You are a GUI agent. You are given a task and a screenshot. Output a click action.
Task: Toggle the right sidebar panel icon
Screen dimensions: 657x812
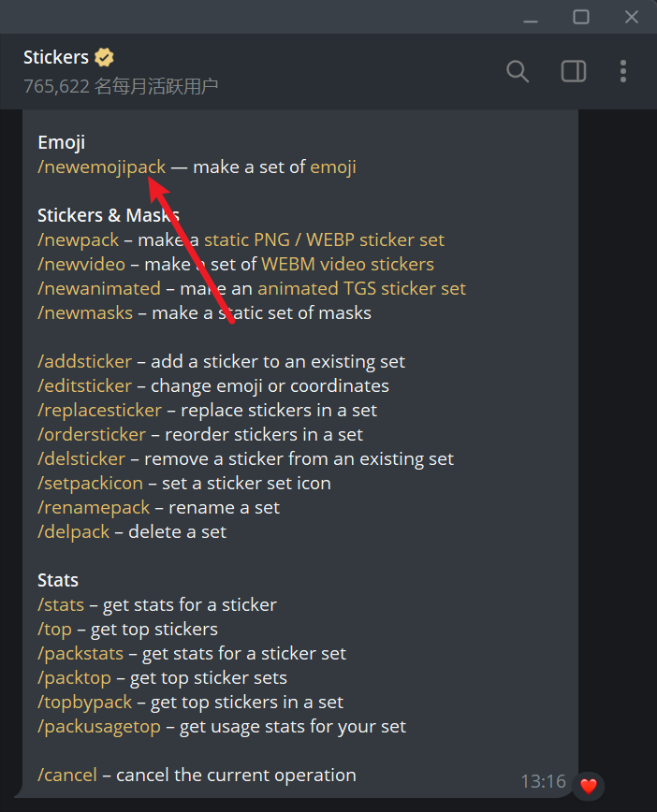tap(573, 71)
